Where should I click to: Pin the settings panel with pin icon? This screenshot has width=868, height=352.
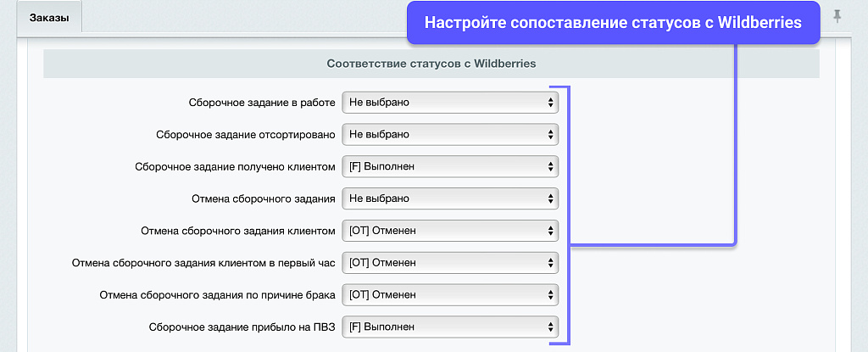pyautogui.click(x=837, y=16)
